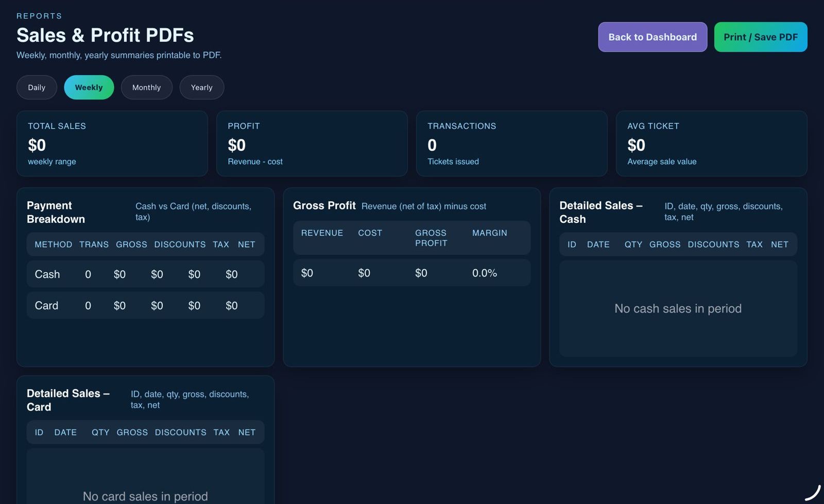The width and height of the screenshot is (824, 504).
Task: Click DATE header in Detailed Sales Cash table
Action: click(x=598, y=245)
